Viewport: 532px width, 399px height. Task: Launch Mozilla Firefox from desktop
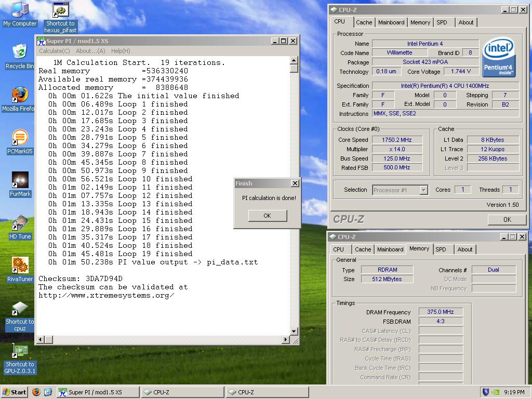tap(19, 99)
